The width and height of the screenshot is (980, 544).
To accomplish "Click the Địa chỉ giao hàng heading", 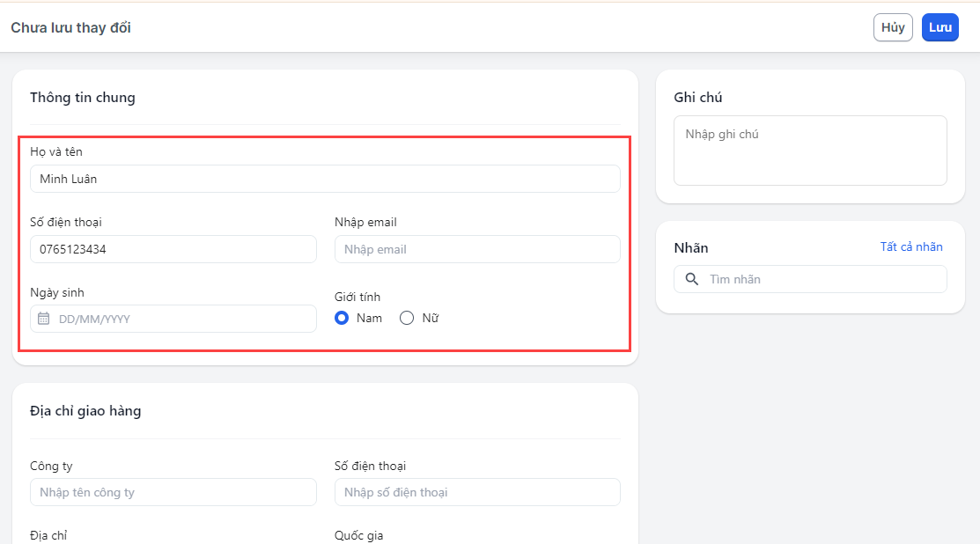I will pyautogui.click(x=85, y=411).
